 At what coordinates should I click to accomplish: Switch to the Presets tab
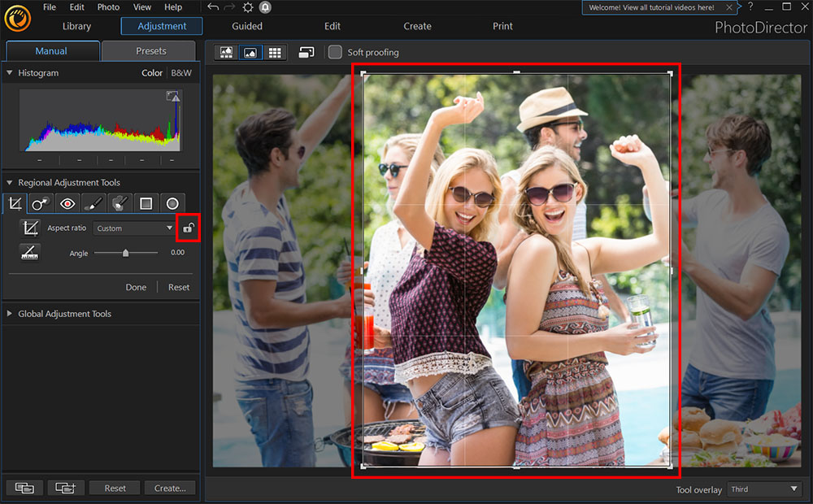(x=150, y=50)
